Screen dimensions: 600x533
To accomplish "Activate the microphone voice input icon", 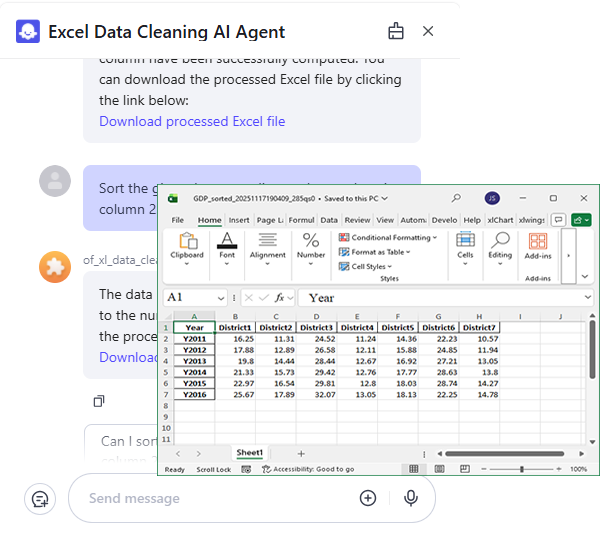I will (x=411, y=498).
